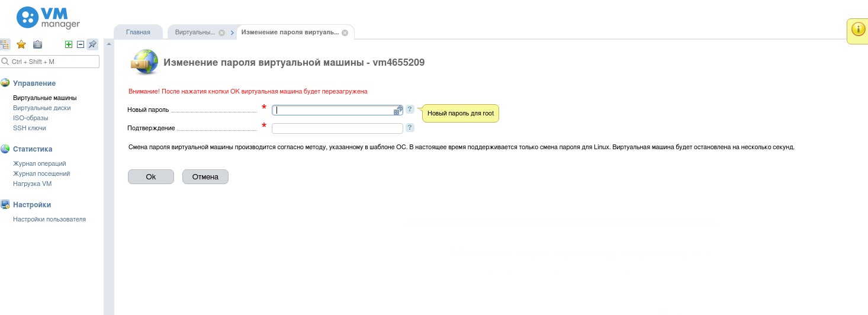
Task: Open Виртуальные диски in sidebar
Action: (41, 108)
